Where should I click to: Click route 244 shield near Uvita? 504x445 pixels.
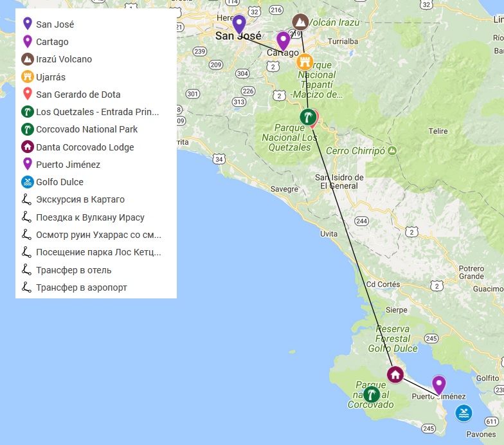point(361,221)
